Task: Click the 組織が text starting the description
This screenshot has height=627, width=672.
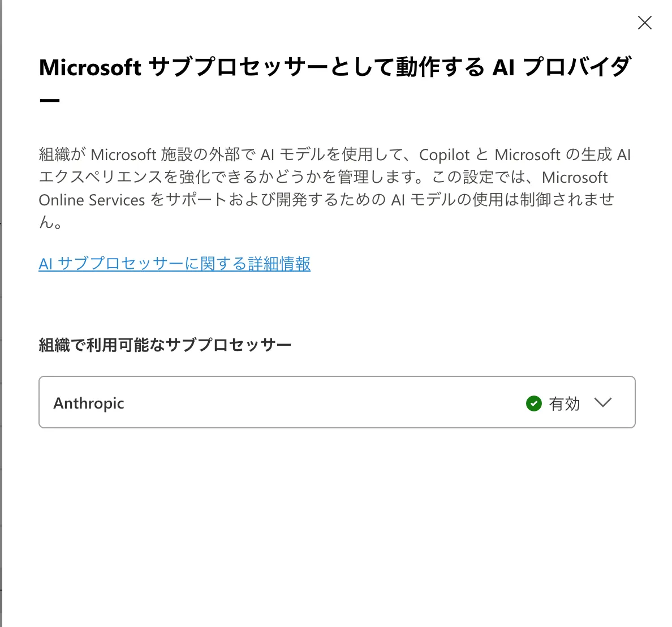Action: coord(62,154)
